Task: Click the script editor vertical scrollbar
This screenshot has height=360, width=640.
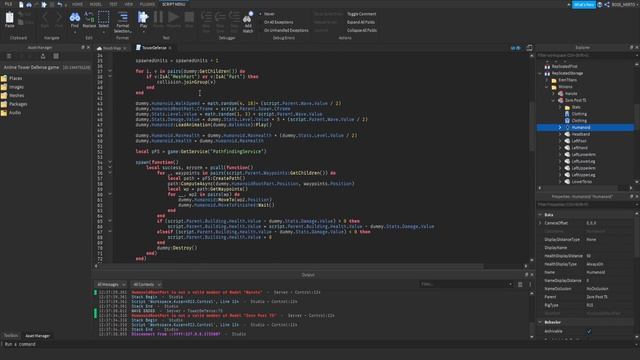Action: point(531,127)
